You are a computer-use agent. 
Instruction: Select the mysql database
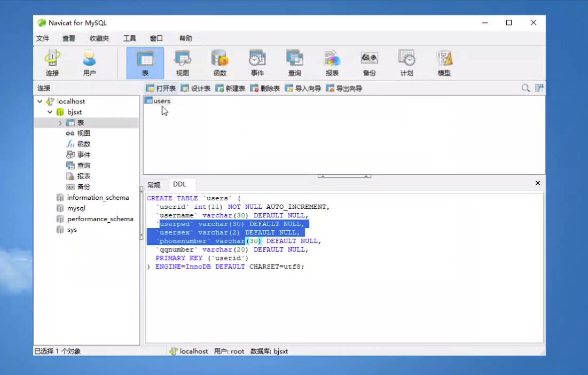(76, 208)
